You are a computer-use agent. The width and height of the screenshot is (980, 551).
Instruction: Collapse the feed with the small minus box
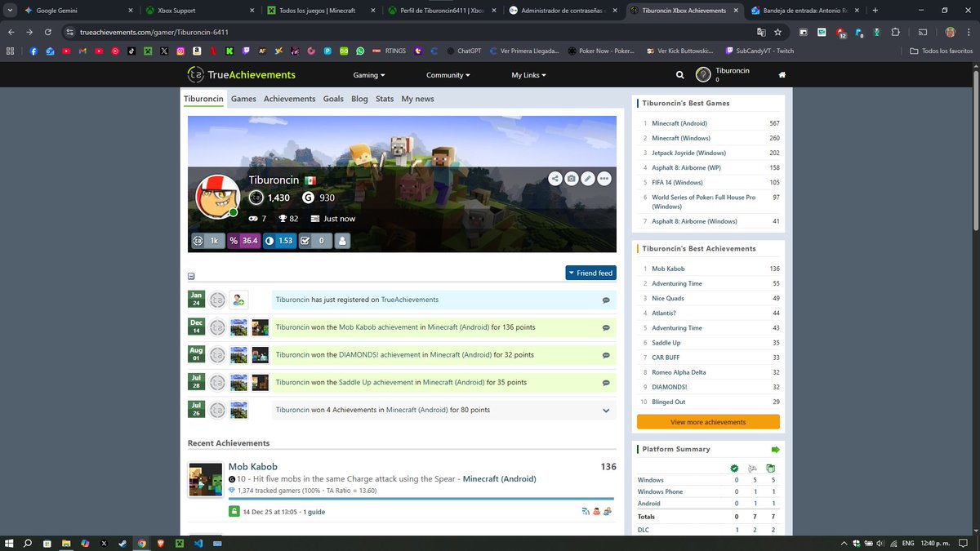pyautogui.click(x=191, y=276)
